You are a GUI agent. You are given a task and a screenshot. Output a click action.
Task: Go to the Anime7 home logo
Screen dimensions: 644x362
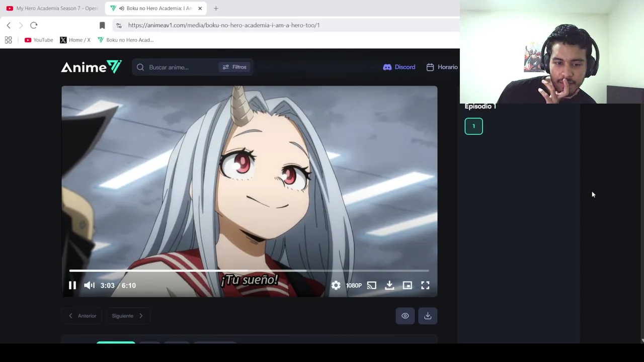[x=91, y=67]
